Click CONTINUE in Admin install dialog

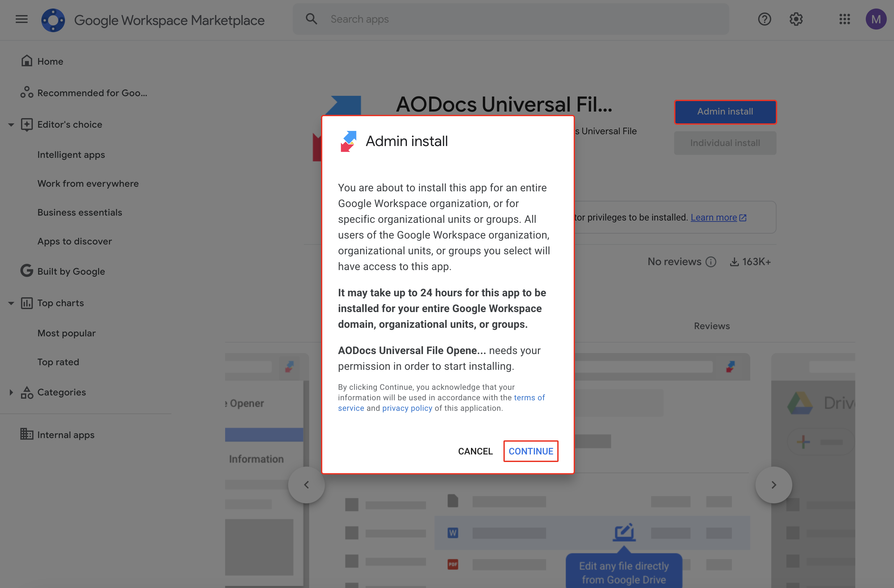pos(531,451)
